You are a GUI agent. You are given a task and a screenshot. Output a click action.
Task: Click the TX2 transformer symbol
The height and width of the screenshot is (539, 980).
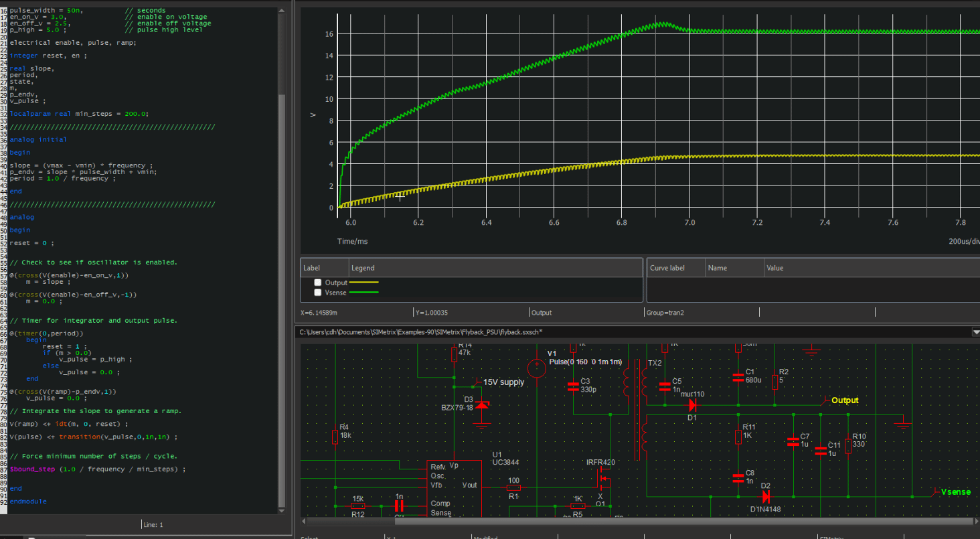[x=637, y=407]
